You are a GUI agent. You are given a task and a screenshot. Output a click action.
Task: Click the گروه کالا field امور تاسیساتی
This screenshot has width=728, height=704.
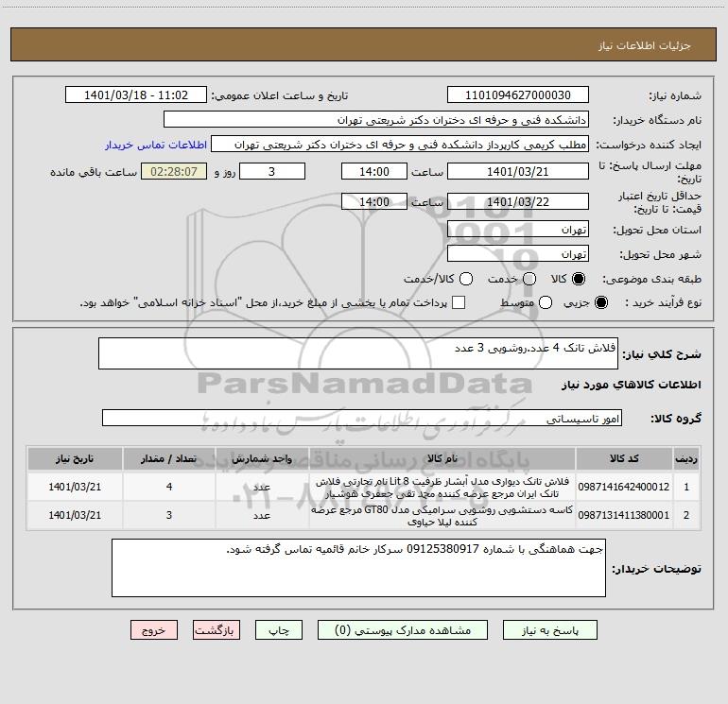362,418
